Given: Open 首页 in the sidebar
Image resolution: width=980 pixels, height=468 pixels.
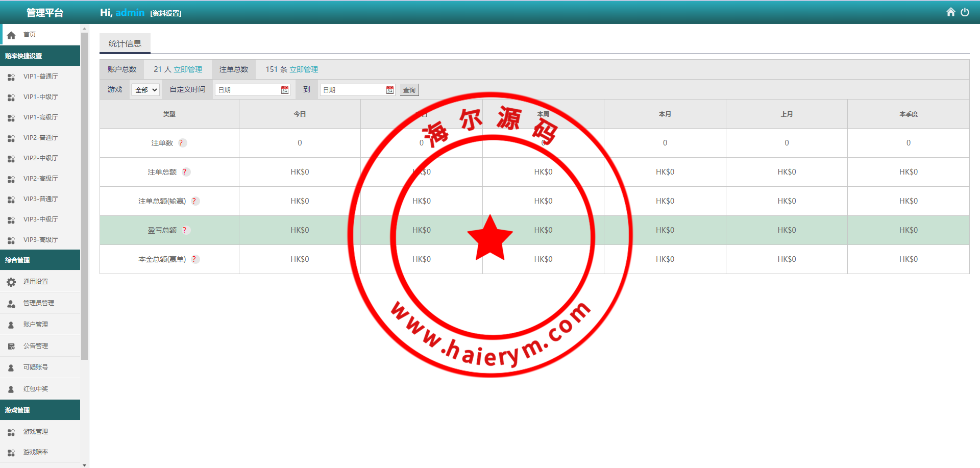Looking at the screenshot, I should click(x=30, y=35).
